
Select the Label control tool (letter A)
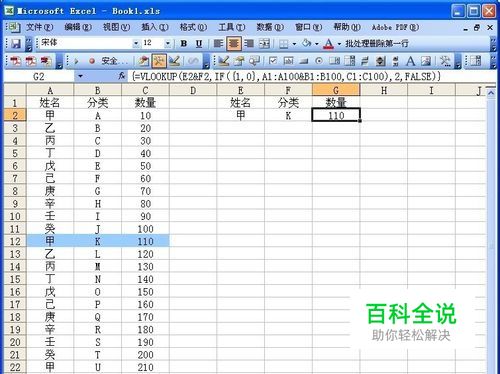411,61
